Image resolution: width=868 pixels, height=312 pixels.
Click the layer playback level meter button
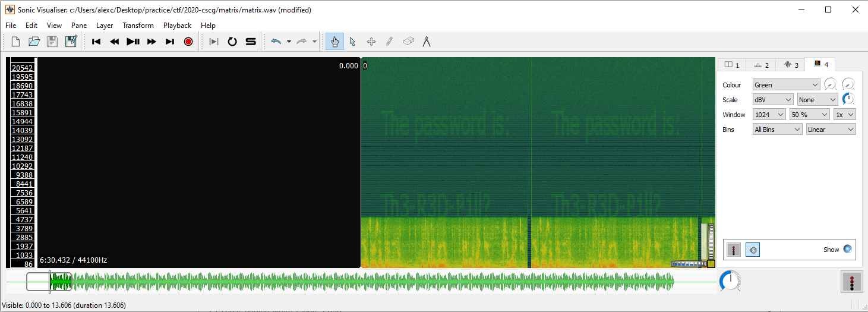pyautogui.click(x=734, y=250)
